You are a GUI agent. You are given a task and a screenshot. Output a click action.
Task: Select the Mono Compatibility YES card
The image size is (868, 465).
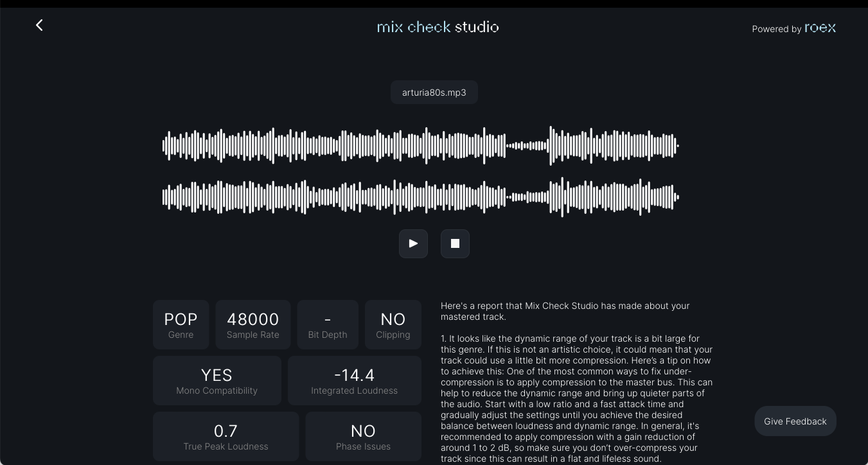[x=217, y=381]
